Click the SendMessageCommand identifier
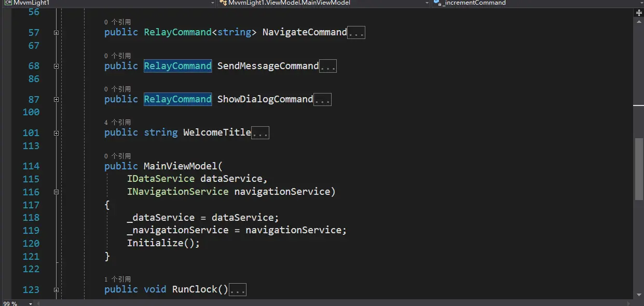The height and width of the screenshot is (306, 644). pos(268,66)
